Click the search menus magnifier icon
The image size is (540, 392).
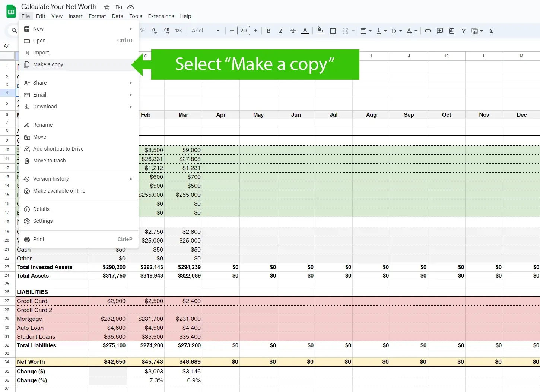coord(14,31)
